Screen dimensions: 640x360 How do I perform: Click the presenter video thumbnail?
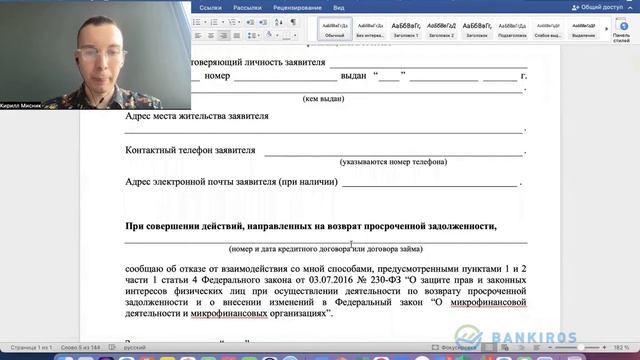point(95,56)
